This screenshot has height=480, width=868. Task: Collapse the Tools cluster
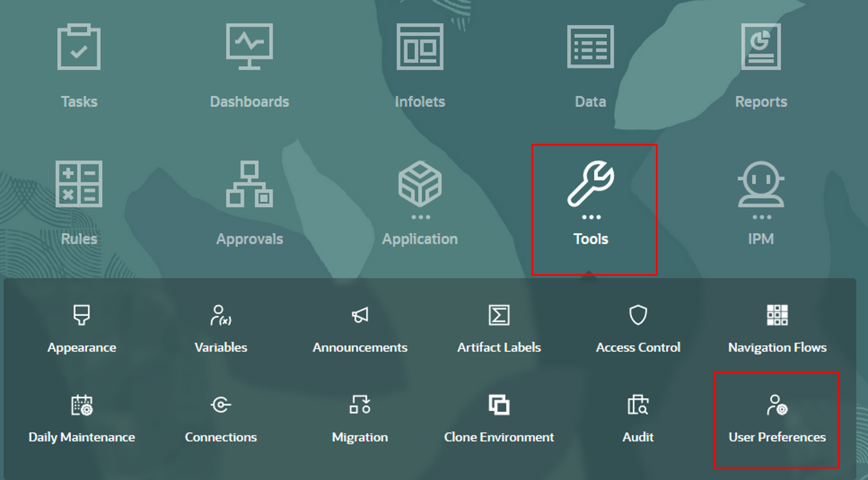591,184
